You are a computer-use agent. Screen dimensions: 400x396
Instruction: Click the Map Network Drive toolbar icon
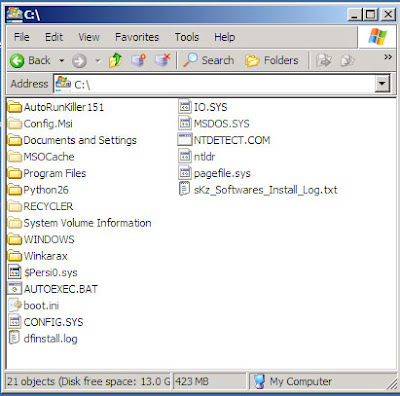138,60
